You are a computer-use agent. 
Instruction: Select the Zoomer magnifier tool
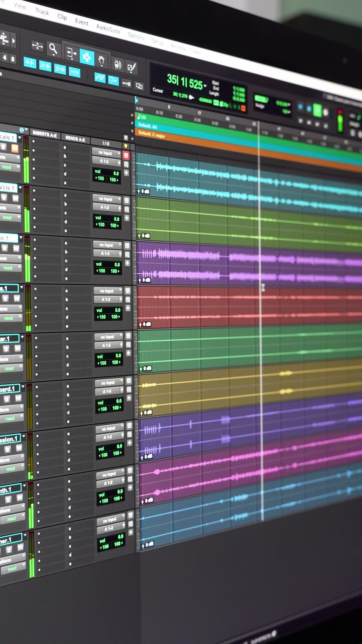(x=53, y=49)
